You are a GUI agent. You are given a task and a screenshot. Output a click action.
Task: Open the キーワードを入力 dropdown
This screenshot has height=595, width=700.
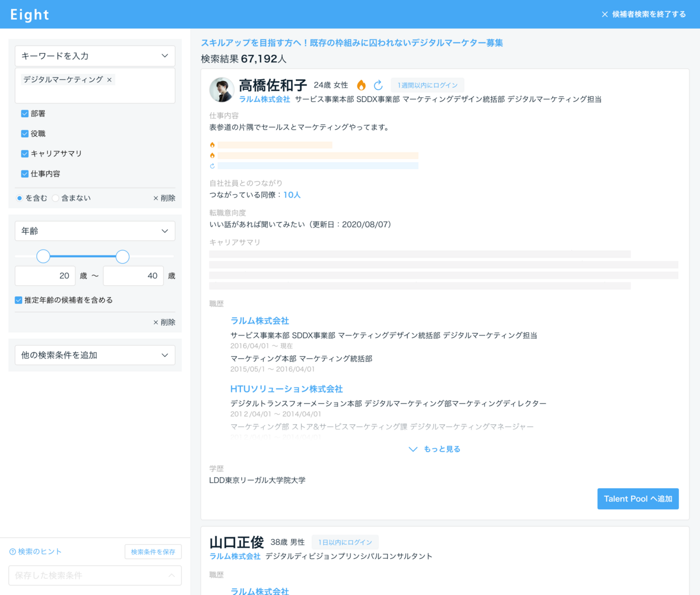[94, 55]
